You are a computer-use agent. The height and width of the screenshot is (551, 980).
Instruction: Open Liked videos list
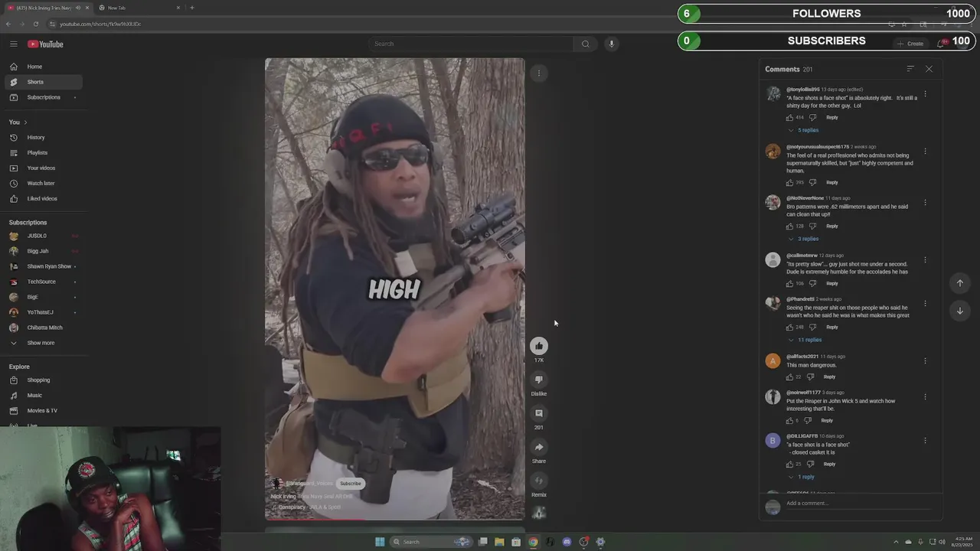click(44, 199)
